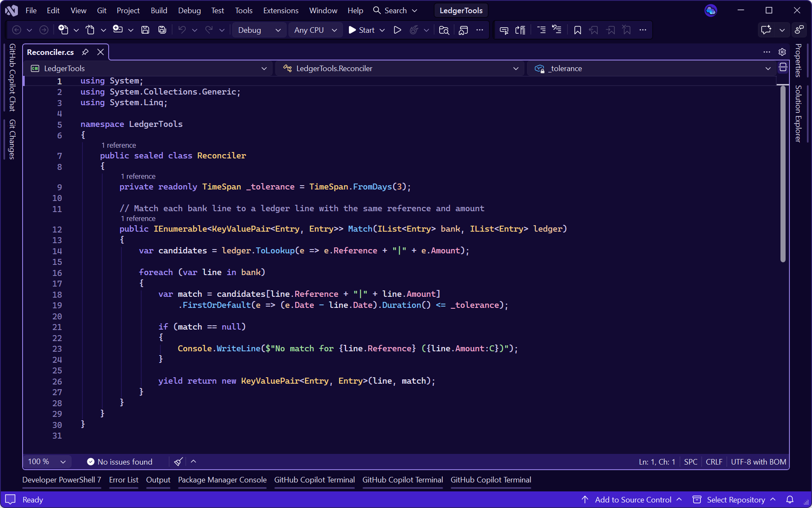This screenshot has height=508, width=812.
Task: Click the Search box in title bar
Action: (395, 10)
